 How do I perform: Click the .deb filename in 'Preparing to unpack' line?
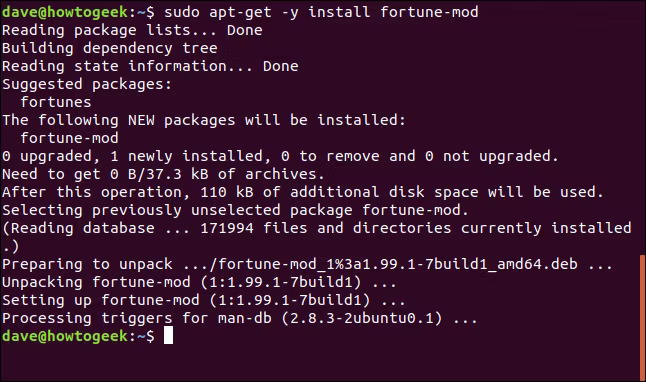click(398, 264)
